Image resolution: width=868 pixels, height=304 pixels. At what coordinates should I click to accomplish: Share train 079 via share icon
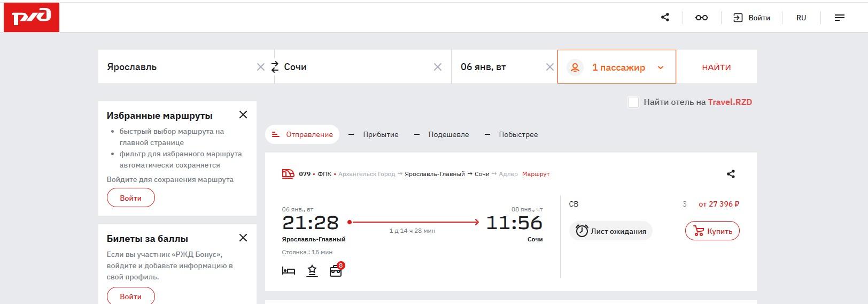coord(731,174)
